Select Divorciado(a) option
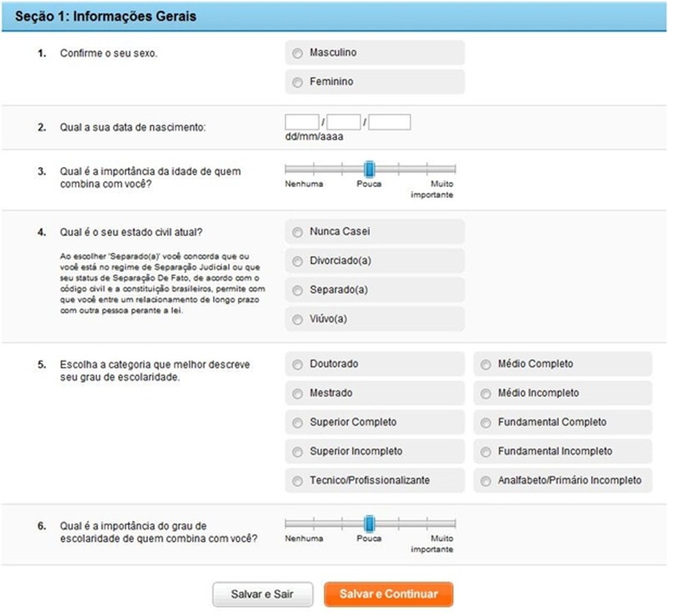The image size is (674, 616). coord(297,261)
